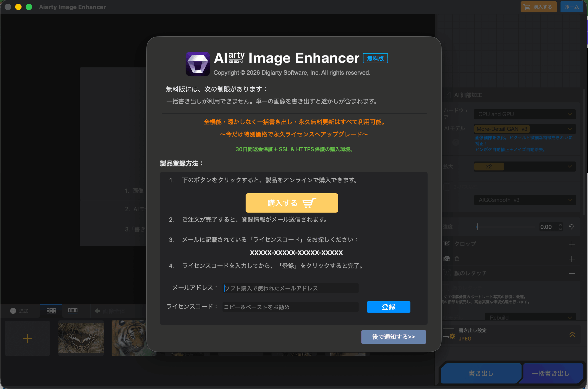This screenshot has width=588, height=389.
Task: Click the メールアドレス input field
Action: 291,288
